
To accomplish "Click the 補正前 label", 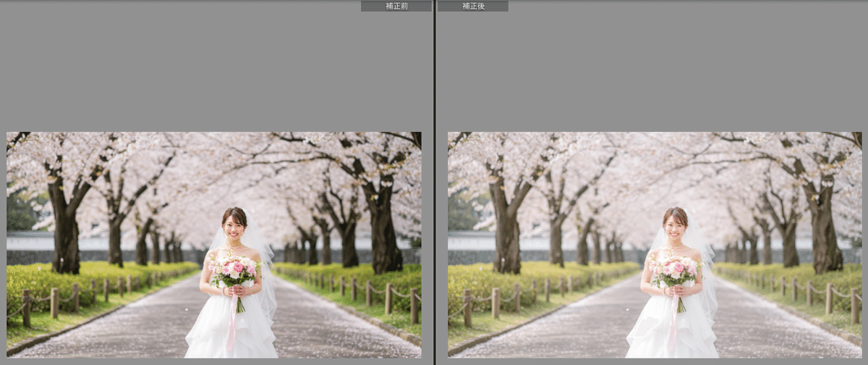I will [396, 6].
